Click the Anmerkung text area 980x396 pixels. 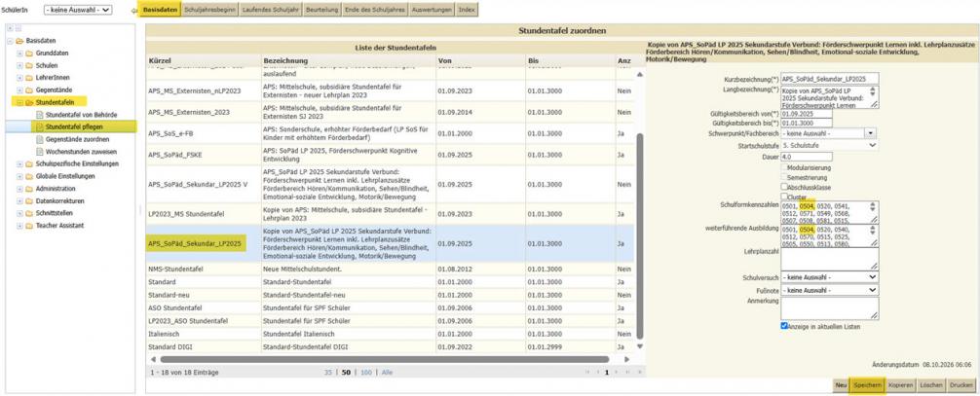pos(829,308)
